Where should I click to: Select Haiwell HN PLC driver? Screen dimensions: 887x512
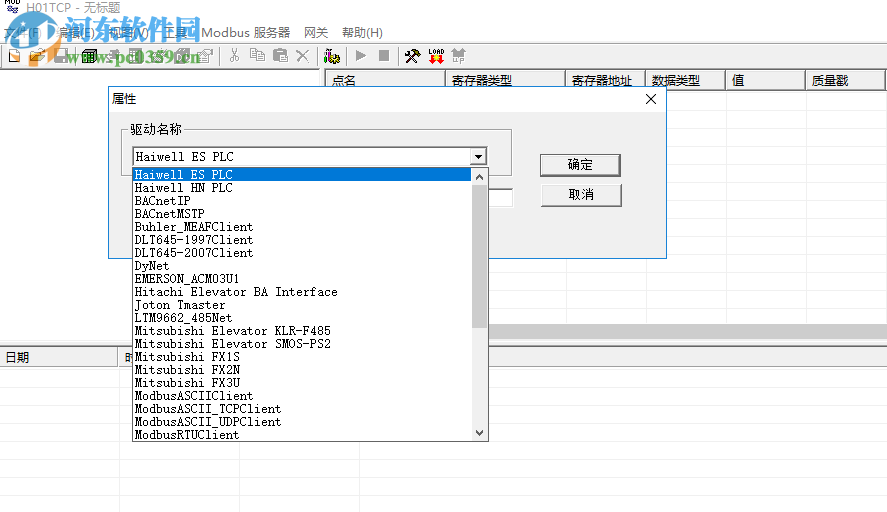point(302,188)
